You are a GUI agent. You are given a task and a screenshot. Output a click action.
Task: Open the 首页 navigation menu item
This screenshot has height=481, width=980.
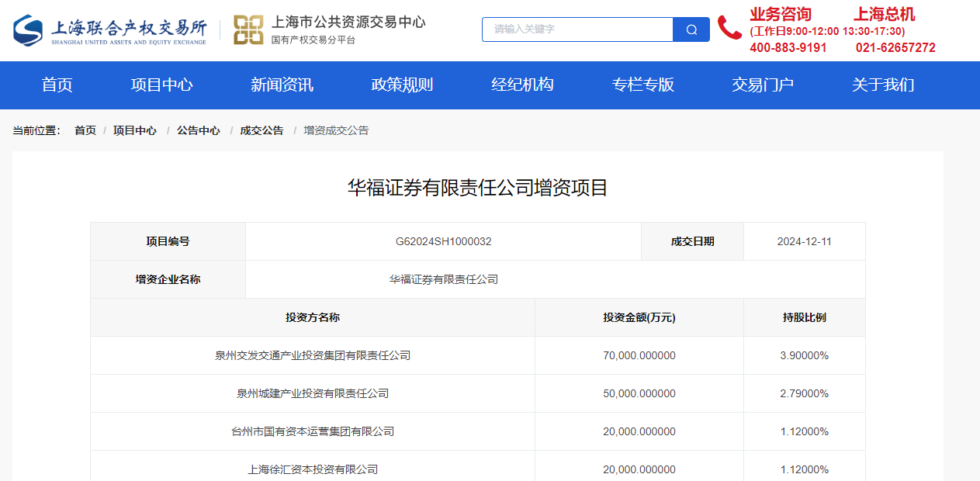(57, 85)
